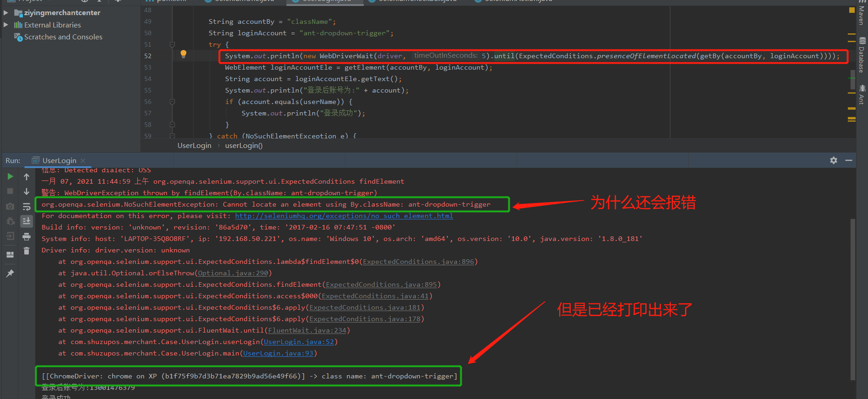Toggle the catch fold marker on line 59
Screen dimensions: 868x399
tap(173, 136)
